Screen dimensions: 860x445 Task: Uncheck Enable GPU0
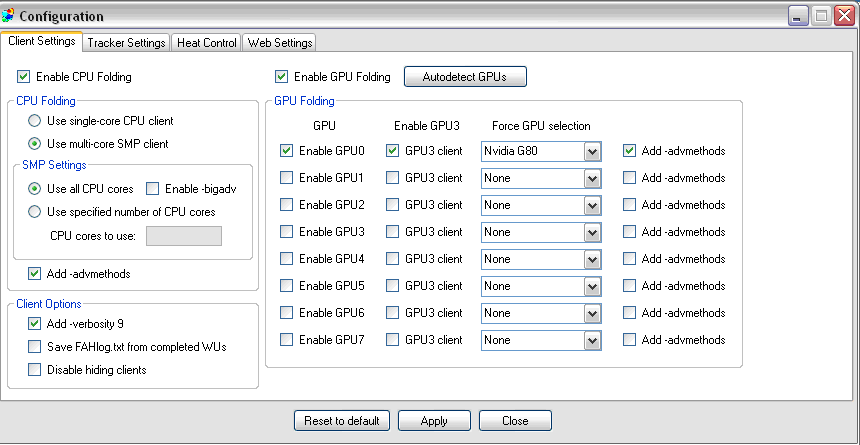point(286,151)
